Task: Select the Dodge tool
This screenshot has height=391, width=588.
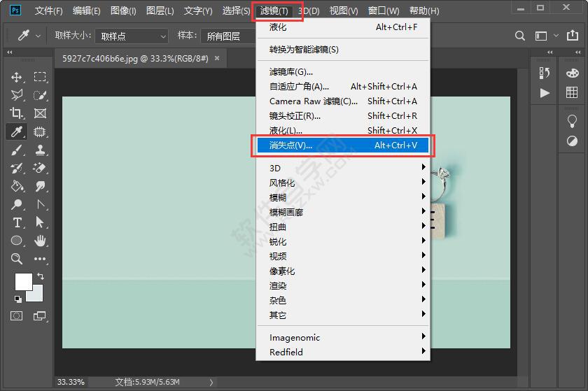Action: pos(17,204)
